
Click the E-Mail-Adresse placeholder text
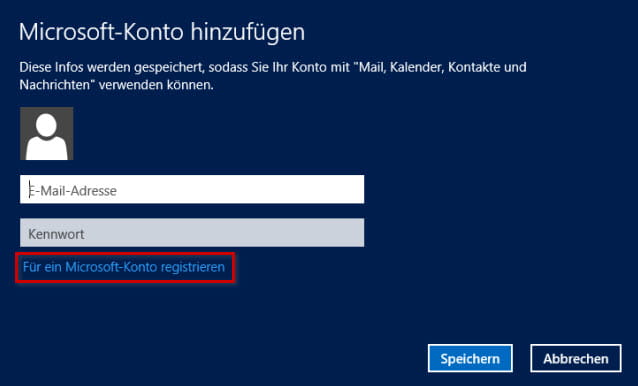pyautogui.click(x=73, y=190)
